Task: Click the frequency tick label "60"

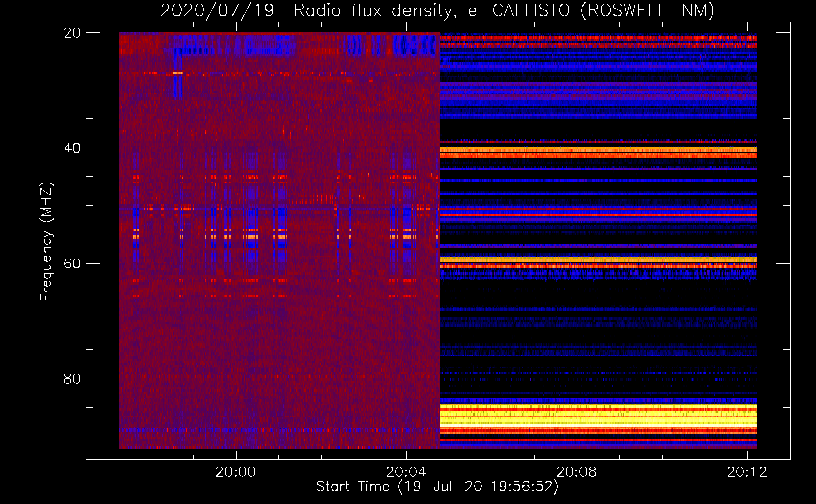Action: click(x=72, y=264)
